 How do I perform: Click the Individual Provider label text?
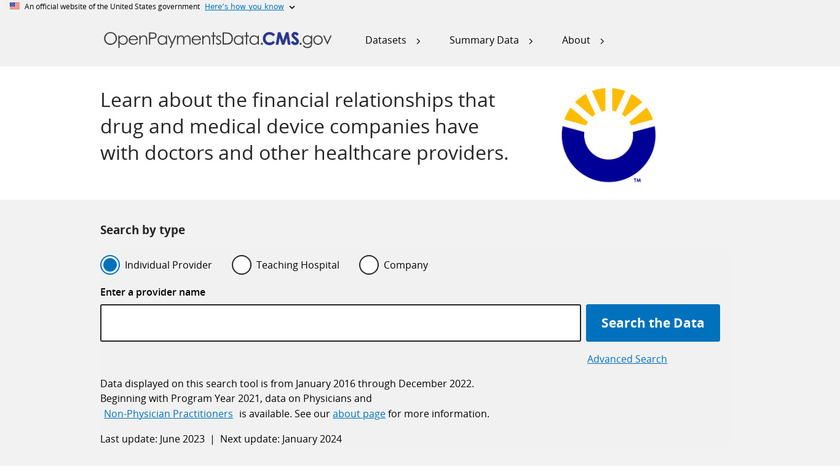(168, 265)
